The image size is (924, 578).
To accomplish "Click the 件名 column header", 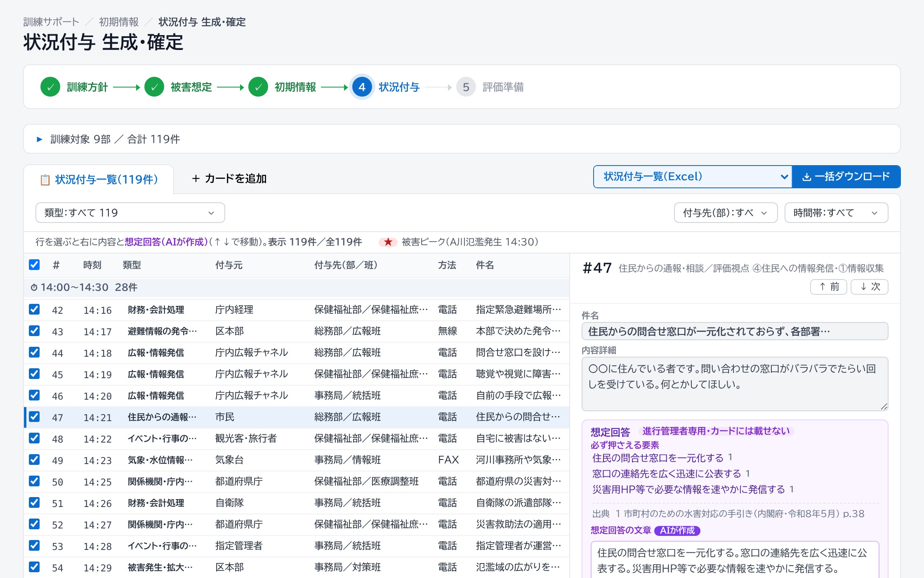I will [485, 265].
